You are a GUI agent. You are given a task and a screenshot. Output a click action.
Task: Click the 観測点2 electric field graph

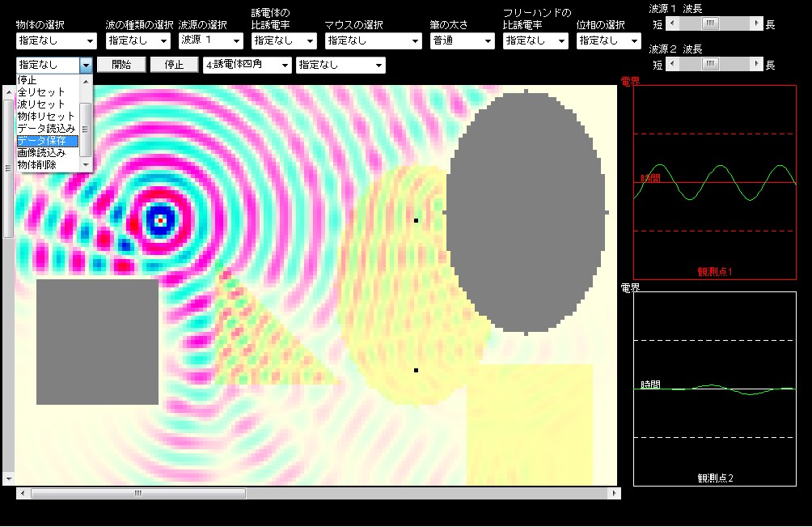715,389
